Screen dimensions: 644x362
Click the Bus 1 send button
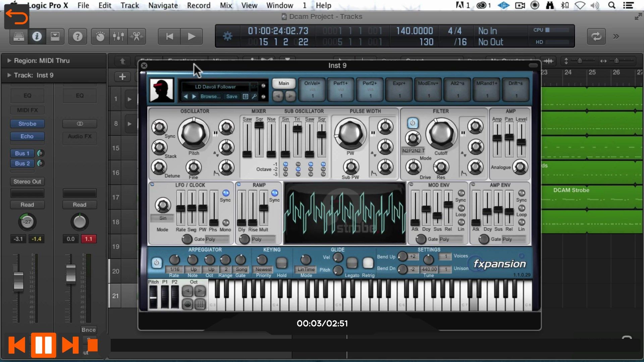coord(22,153)
